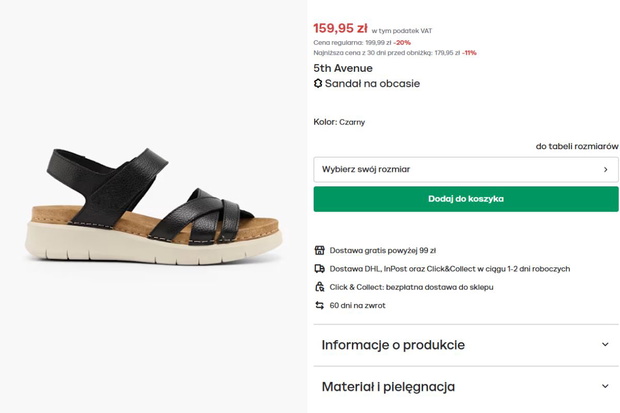Click the Click & Collect bag icon
Screen dimensions: 620x413
point(319,287)
